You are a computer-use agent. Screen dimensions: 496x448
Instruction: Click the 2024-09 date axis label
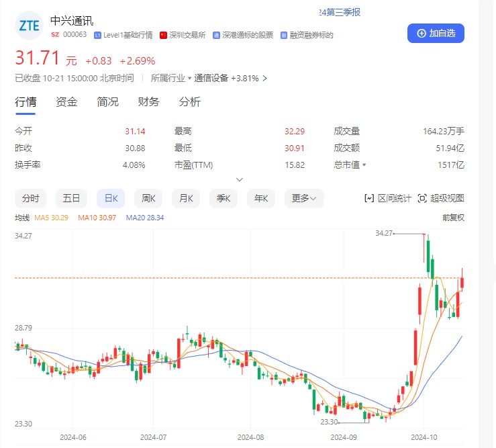344,437
